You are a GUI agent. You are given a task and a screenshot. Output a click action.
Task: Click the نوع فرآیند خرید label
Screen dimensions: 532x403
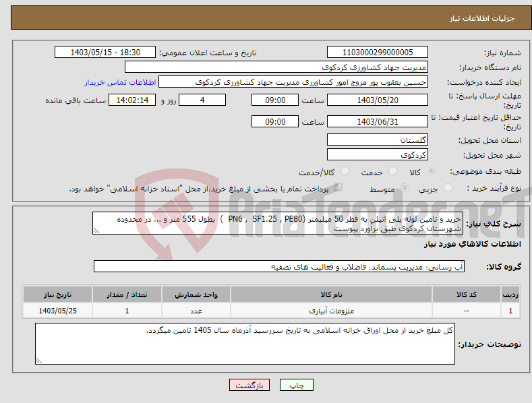point(494,188)
